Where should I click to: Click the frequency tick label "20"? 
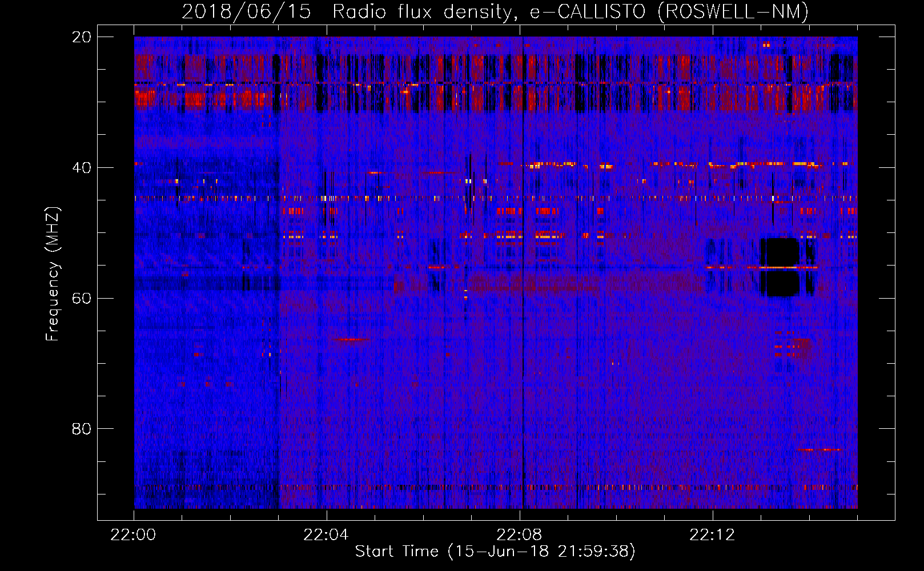(x=82, y=37)
